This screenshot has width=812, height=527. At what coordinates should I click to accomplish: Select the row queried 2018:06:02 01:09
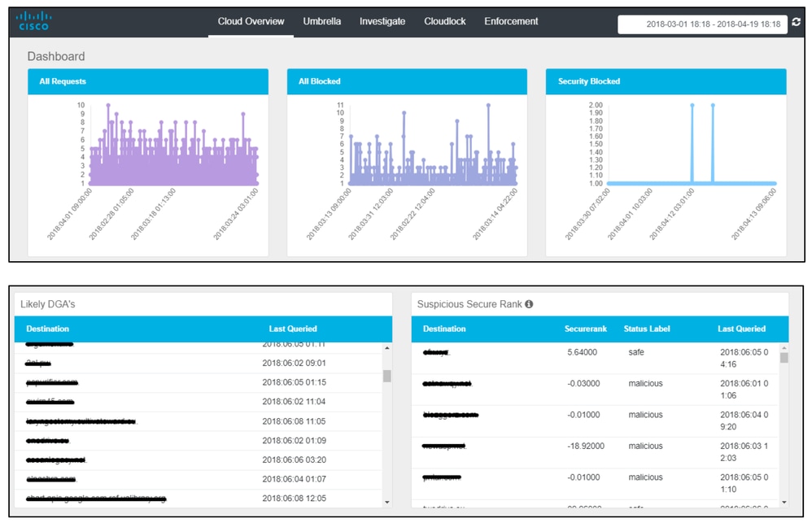pos(199,441)
